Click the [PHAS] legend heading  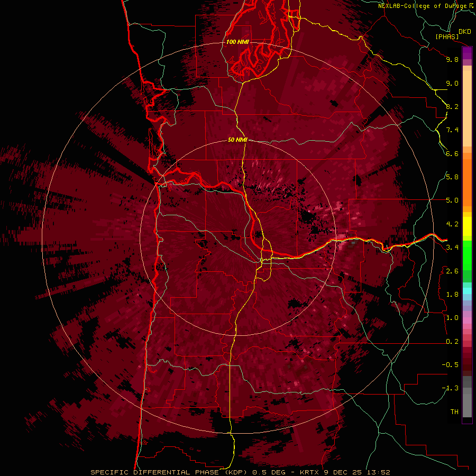point(447,36)
